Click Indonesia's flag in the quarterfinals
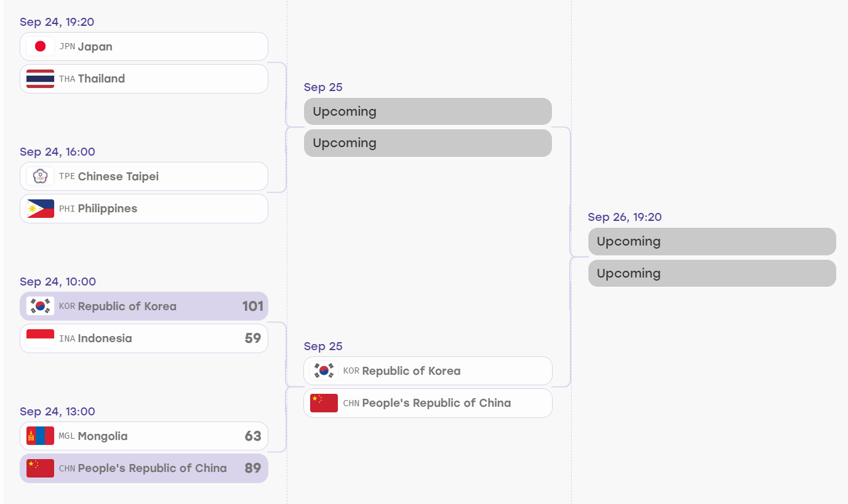Viewport: 848px width, 504px height. click(40, 338)
